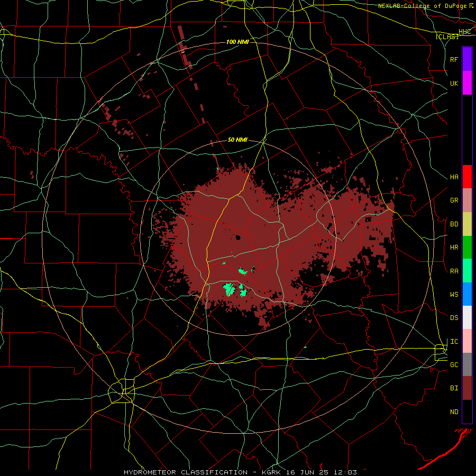Image resolution: width=476 pixels, height=476 pixels.
Task: Click the HA red legend swatch
Action: [x=467, y=176]
